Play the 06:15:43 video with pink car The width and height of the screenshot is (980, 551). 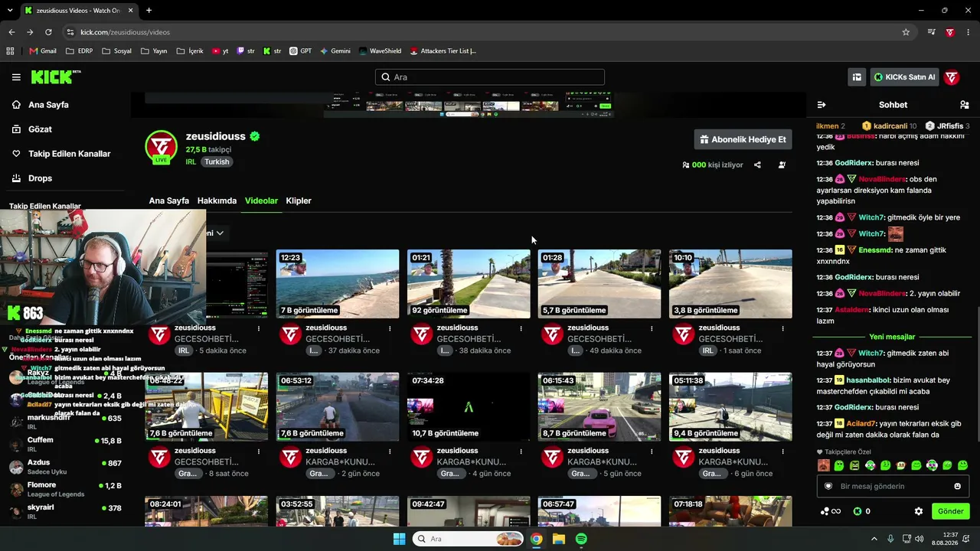599,407
